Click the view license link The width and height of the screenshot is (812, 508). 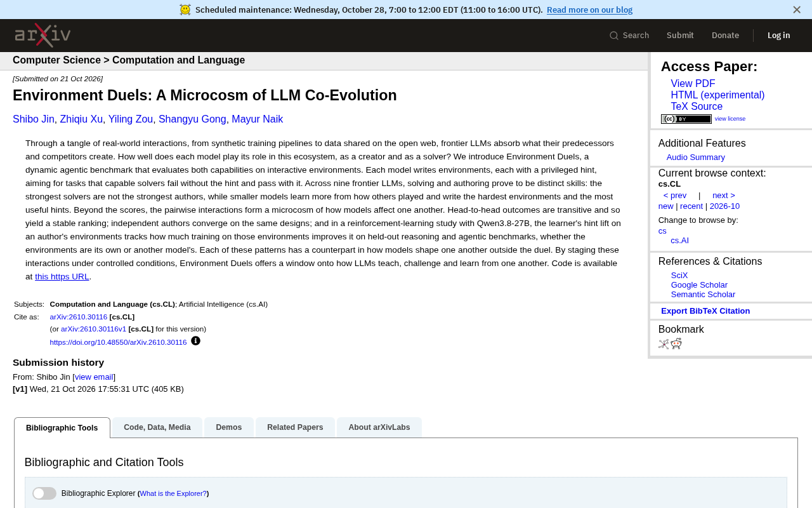point(730,119)
